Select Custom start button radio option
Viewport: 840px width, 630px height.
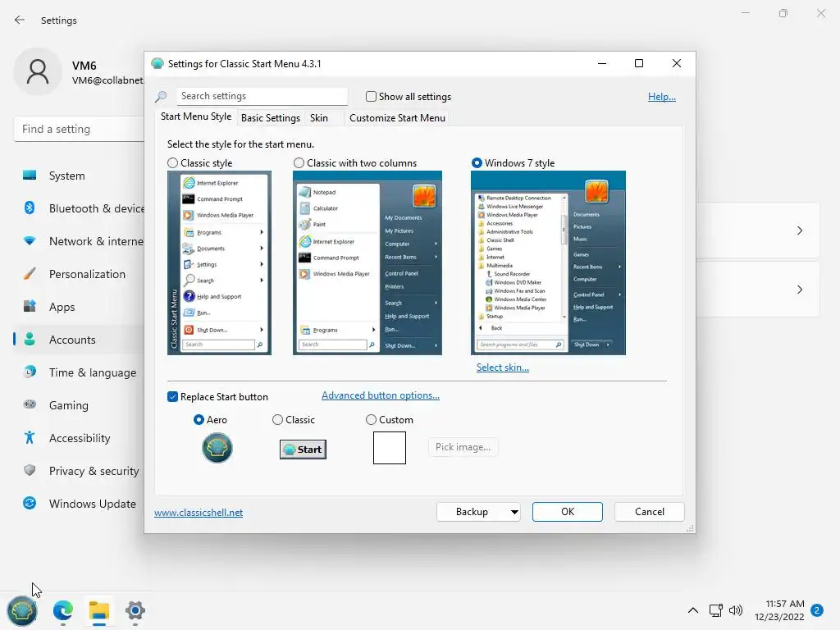371,419
